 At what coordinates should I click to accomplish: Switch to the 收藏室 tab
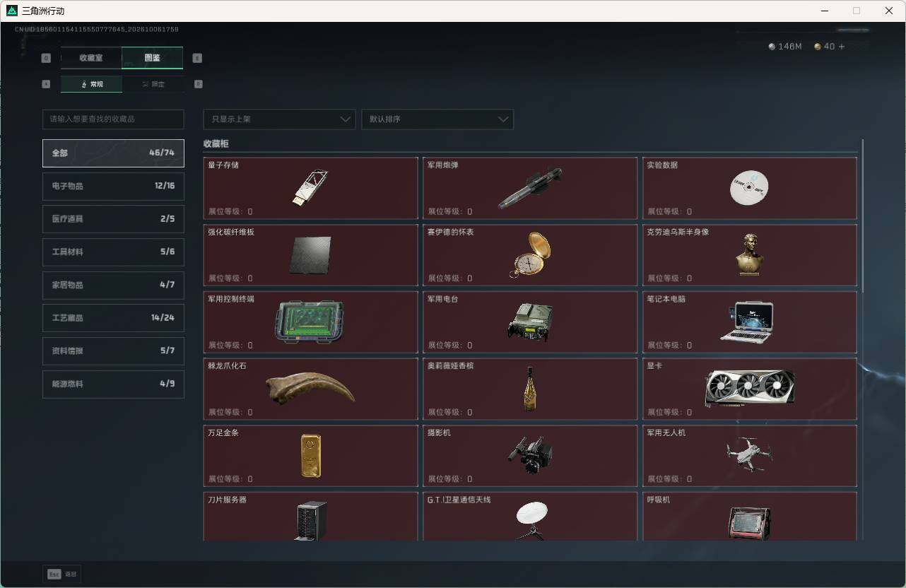[91, 58]
